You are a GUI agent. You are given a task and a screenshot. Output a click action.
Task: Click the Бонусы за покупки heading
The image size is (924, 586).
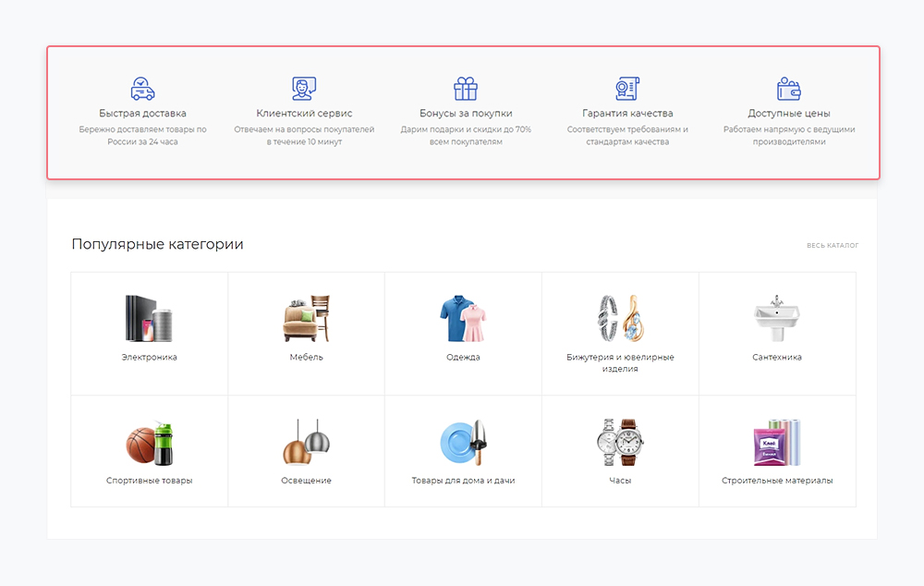[466, 114]
